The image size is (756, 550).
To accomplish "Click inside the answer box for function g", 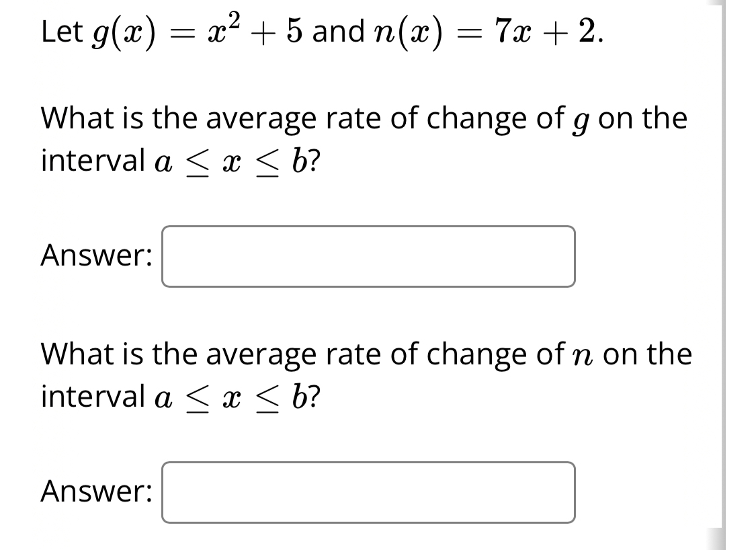I will tap(368, 258).
